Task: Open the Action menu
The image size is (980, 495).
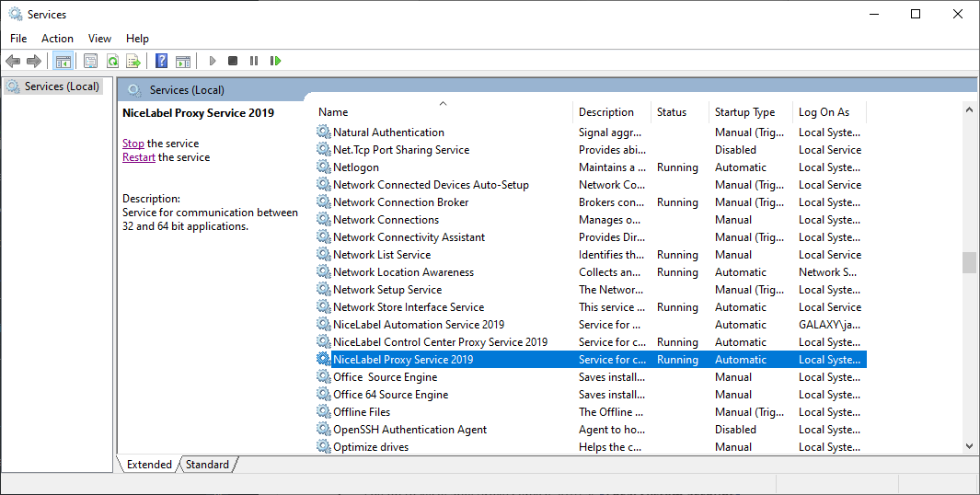Action: pyautogui.click(x=57, y=38)
